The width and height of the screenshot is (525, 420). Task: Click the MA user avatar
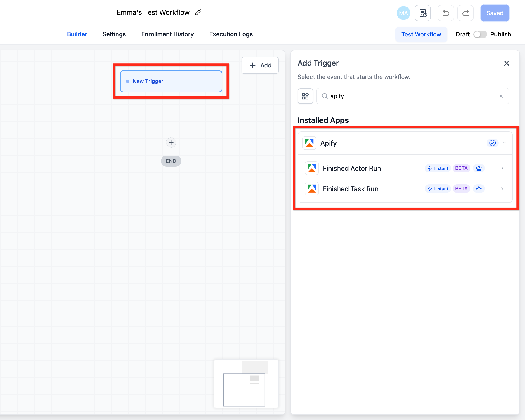[x=403, y=13]
